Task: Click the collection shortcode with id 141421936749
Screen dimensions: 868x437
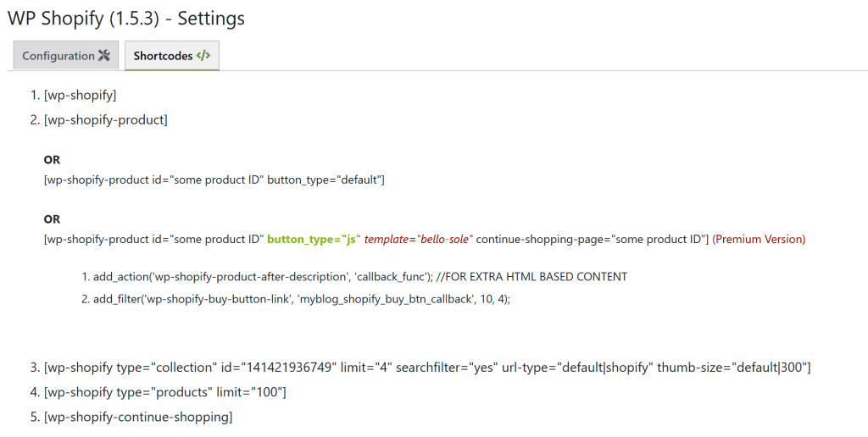Action: (x=427, y=368)
